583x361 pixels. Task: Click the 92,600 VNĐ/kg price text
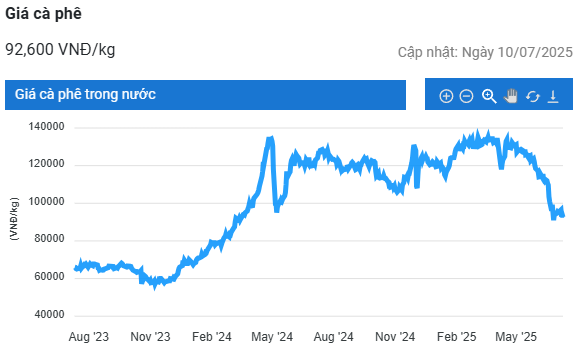coord(60,49)
